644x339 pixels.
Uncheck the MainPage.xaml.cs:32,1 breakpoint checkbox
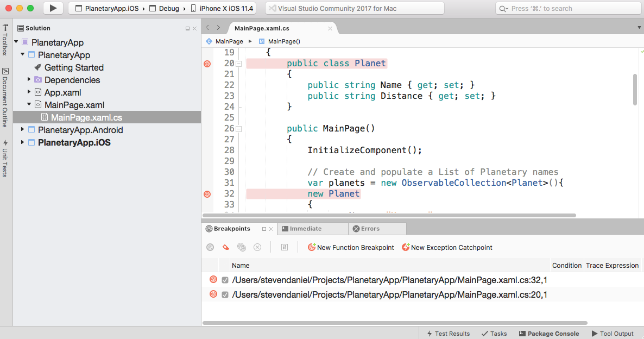[x=225, y=280]
